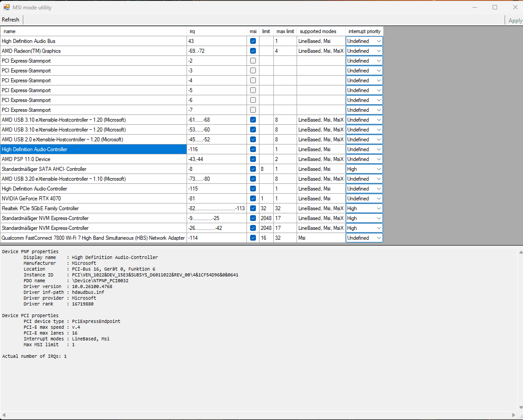Open interrupt priority dropdown for High Definition Audio Bus
Image resolution: width=523 pixels, height=420 pixels.
point(364,41)
